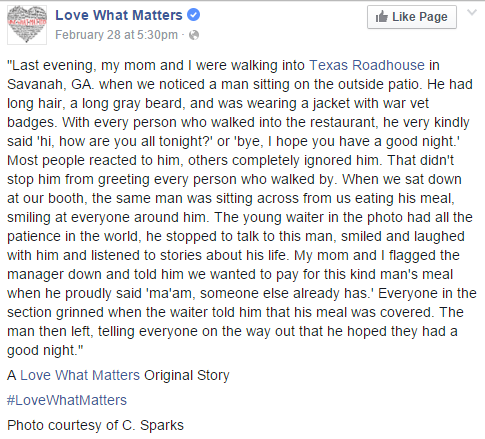Expand the post options chevron menu
Screen dimensions: 485x439
(x=472, y=13)
